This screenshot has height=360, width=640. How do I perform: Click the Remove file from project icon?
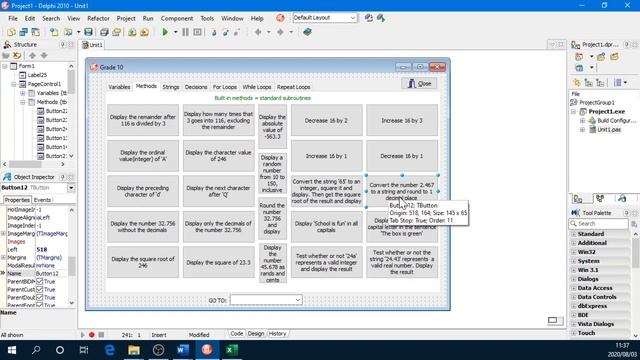[144, 32]
